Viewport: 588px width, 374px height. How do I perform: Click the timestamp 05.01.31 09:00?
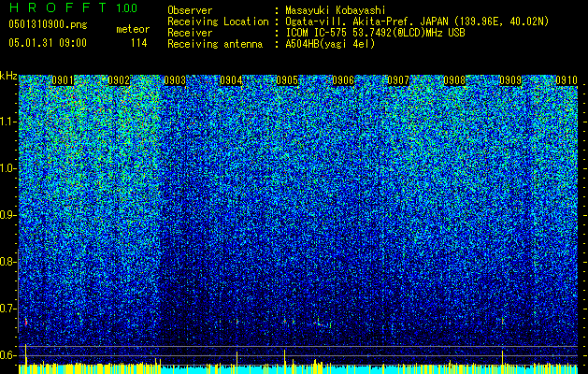[48, 43]
